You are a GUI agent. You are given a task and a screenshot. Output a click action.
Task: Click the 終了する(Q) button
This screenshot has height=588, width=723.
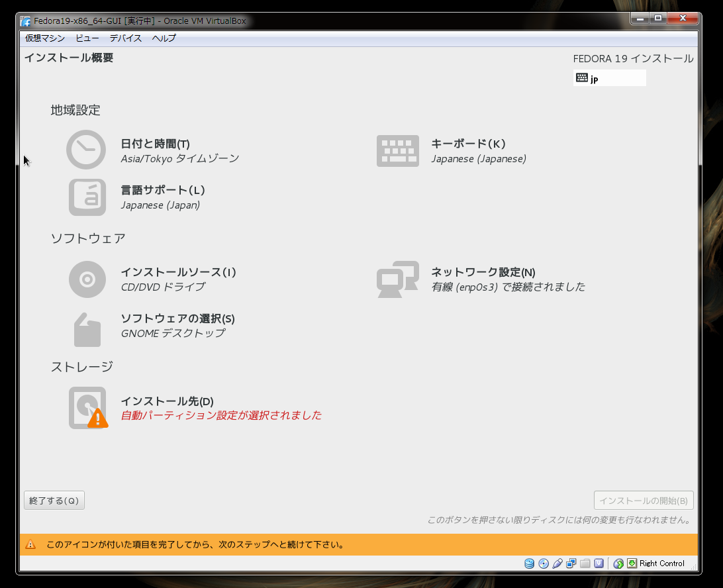click(54, 501)
